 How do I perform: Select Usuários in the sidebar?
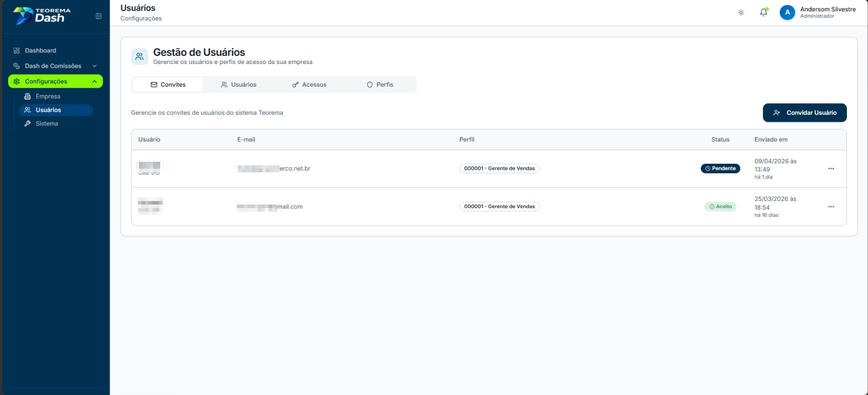point(56,110)
